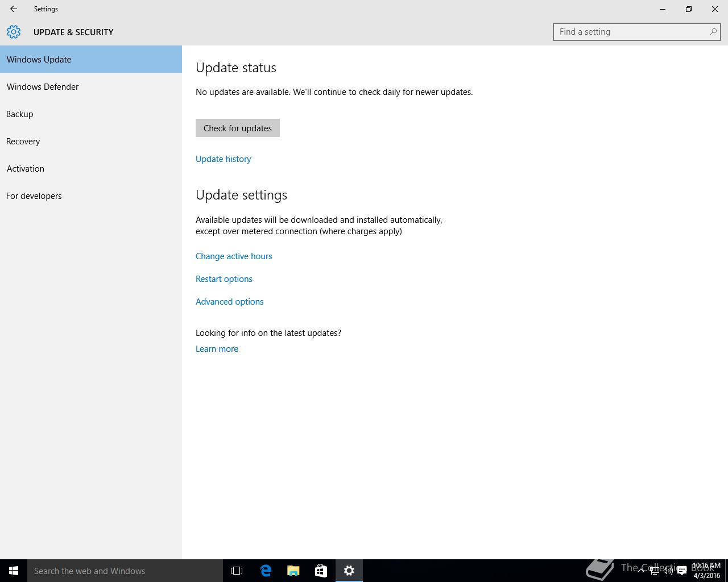Click the volume icon in the system tray
Viewport: 728px width, 582px height.
(668, 571)
